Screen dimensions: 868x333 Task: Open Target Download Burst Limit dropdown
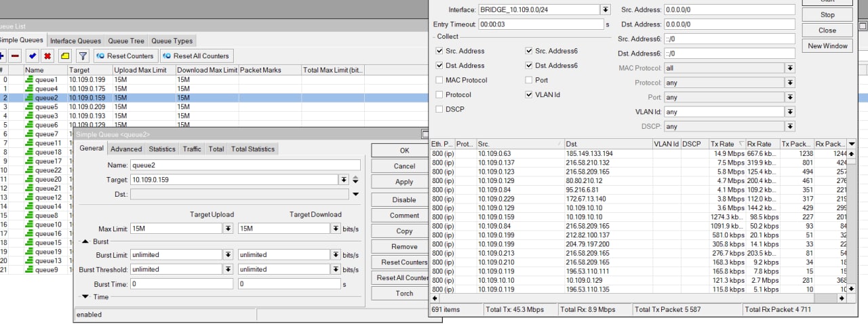point(335,255)
